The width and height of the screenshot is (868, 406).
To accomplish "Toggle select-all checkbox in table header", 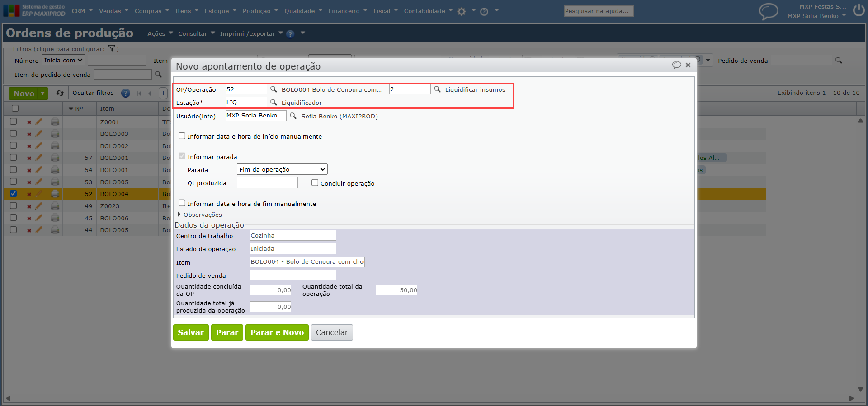I will 15,108.
